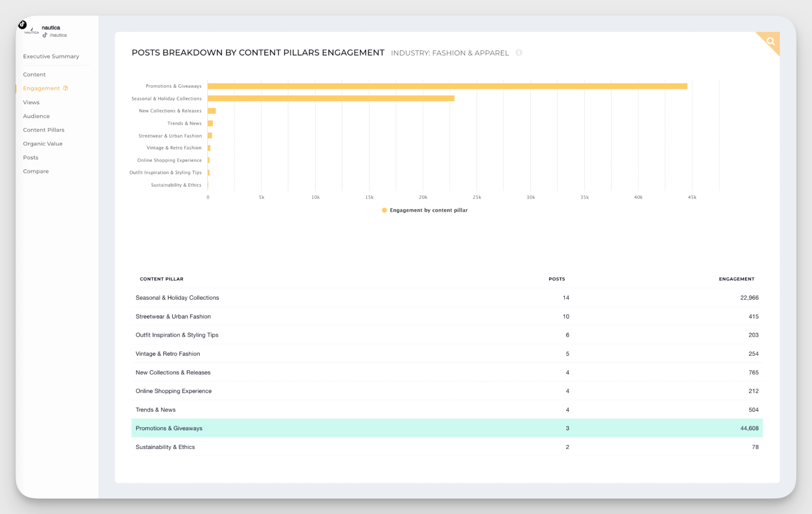This screenshot has width=812, height=514.
Task: Go to the Organic Value section
Action: (x=43, y=143)
